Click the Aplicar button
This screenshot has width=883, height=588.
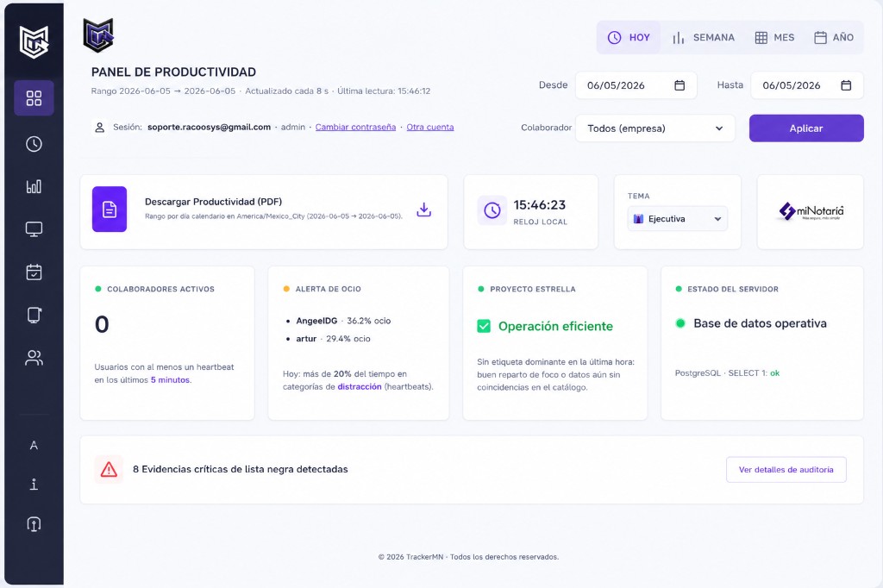(806, 128)
